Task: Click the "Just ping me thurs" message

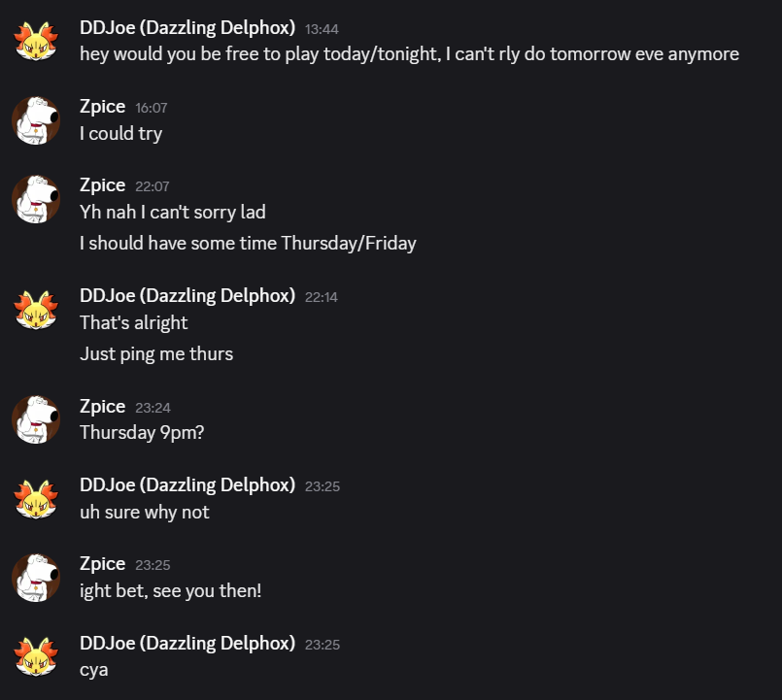Action: coord(156,354)
